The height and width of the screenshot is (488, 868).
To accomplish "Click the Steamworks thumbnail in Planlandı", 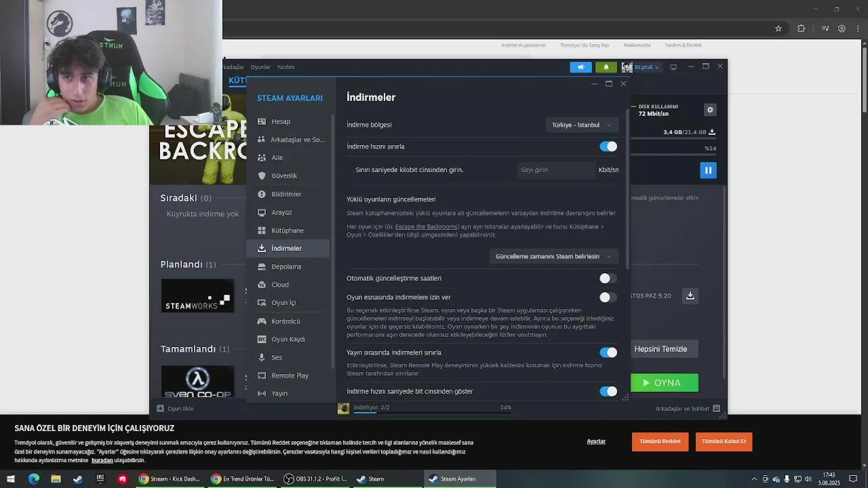I will 197,296.
